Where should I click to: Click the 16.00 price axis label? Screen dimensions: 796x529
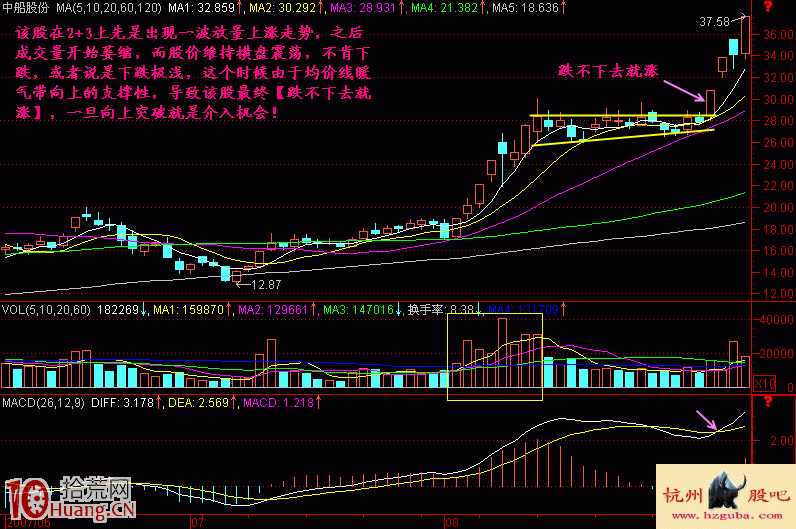(779, 251)
